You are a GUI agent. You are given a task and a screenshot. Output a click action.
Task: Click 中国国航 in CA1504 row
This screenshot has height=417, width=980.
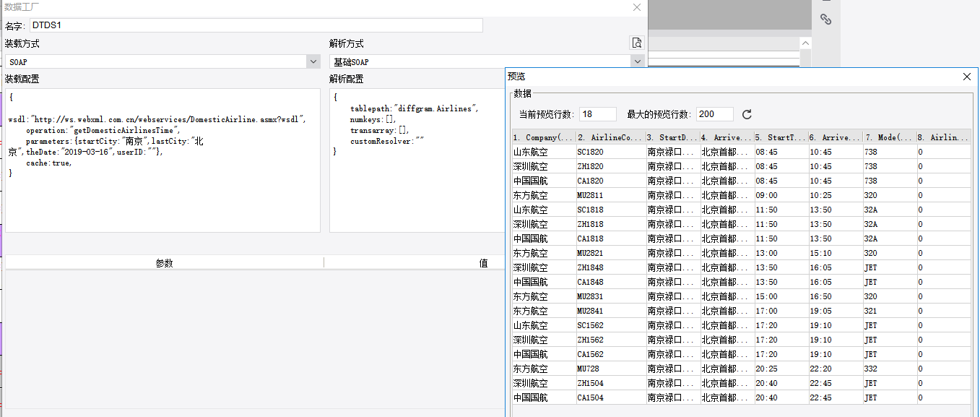click(x=544, y=397)
